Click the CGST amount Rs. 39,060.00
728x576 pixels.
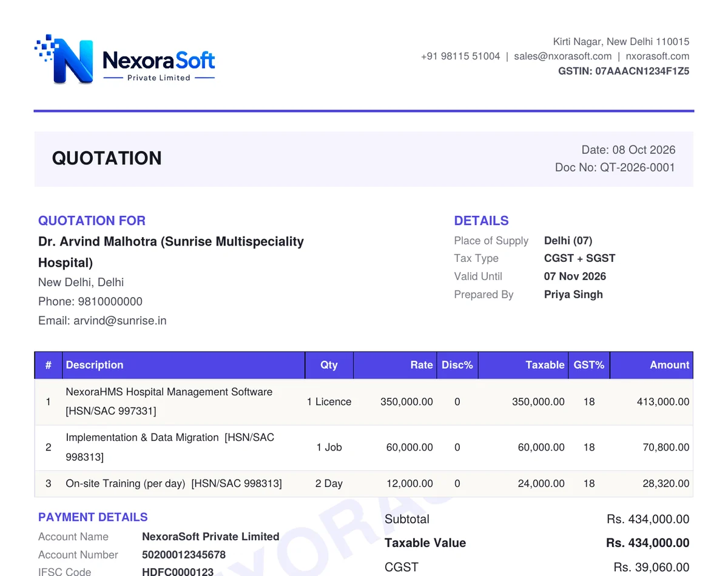tap(652, 568)
